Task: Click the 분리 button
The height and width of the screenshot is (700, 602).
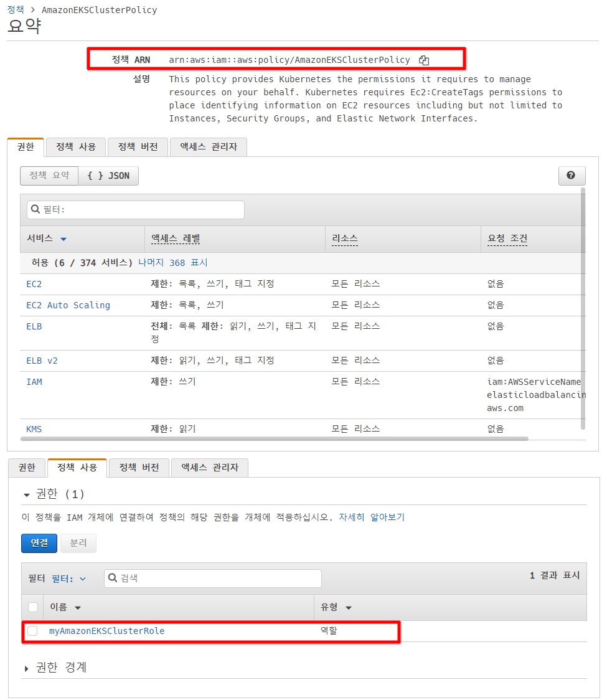Action: [78, 543]
